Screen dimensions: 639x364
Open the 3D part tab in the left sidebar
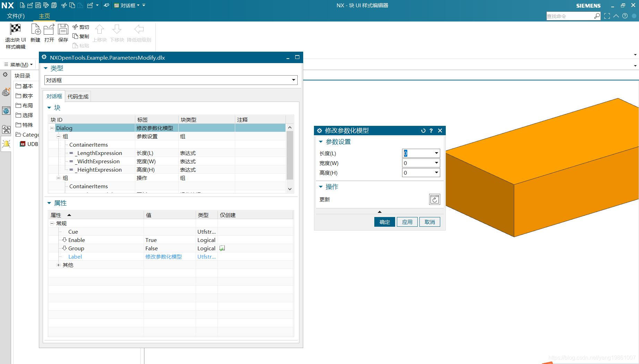tap(6, 92)
